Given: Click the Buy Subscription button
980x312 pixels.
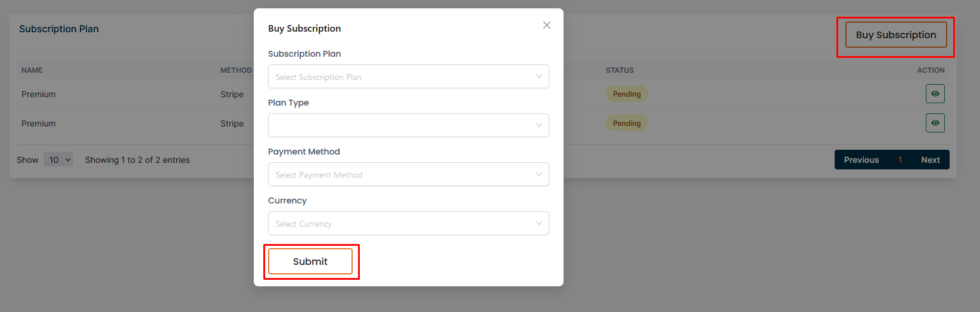Looking at the screenshot, I should click(896, 35).
